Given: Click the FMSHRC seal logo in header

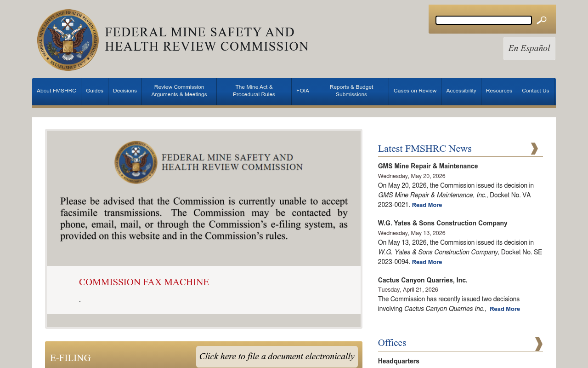Looking at the screenshot, I should click(x=68, y=40).
